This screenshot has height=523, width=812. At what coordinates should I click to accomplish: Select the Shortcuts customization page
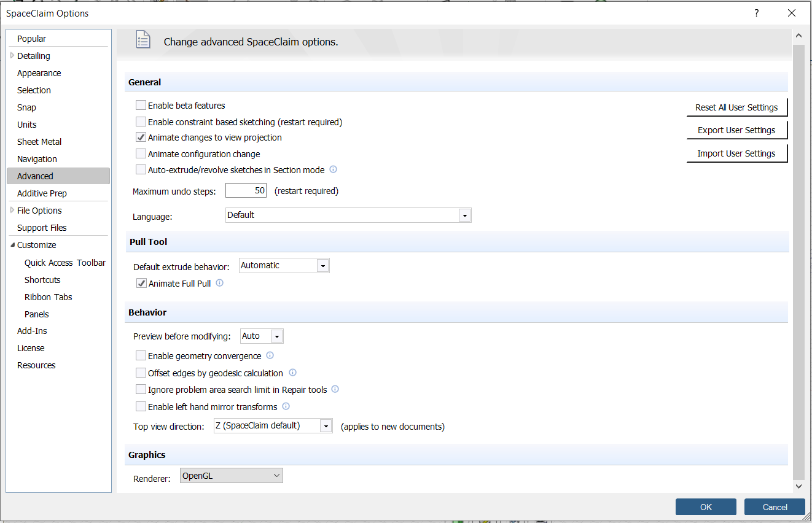coord(42,280)
